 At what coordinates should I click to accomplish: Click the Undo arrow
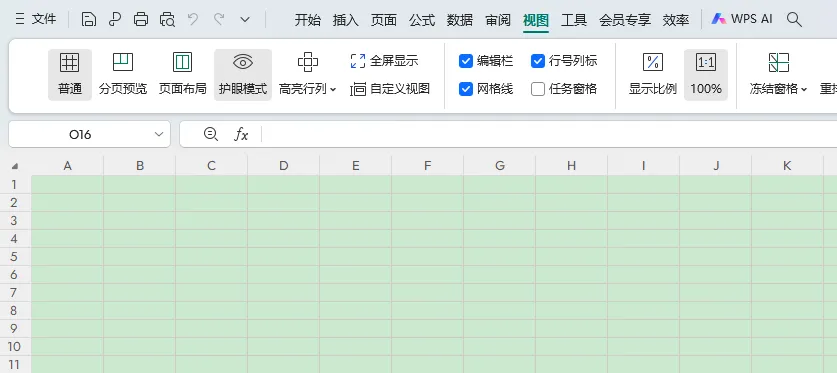193,20
